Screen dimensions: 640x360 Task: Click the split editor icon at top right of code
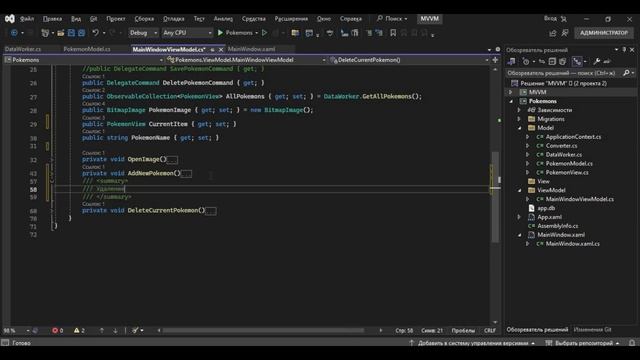(495, 60)
